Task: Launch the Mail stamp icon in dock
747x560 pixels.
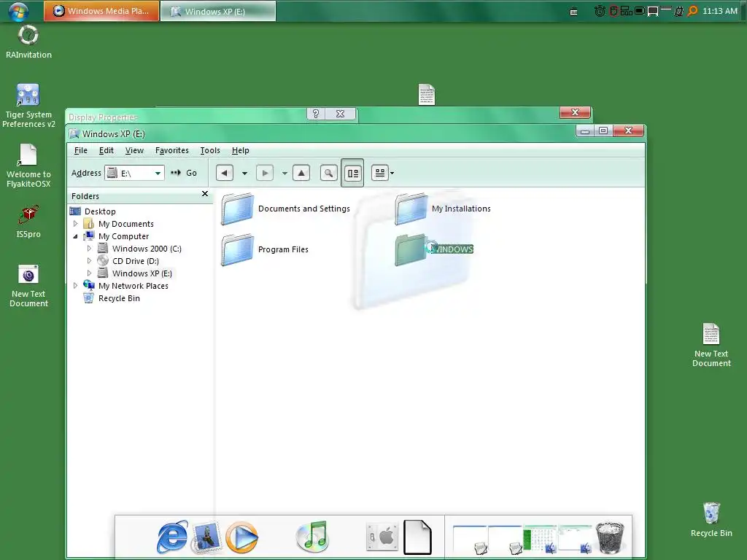Action: pyautogui.click(x=206, y=537)
